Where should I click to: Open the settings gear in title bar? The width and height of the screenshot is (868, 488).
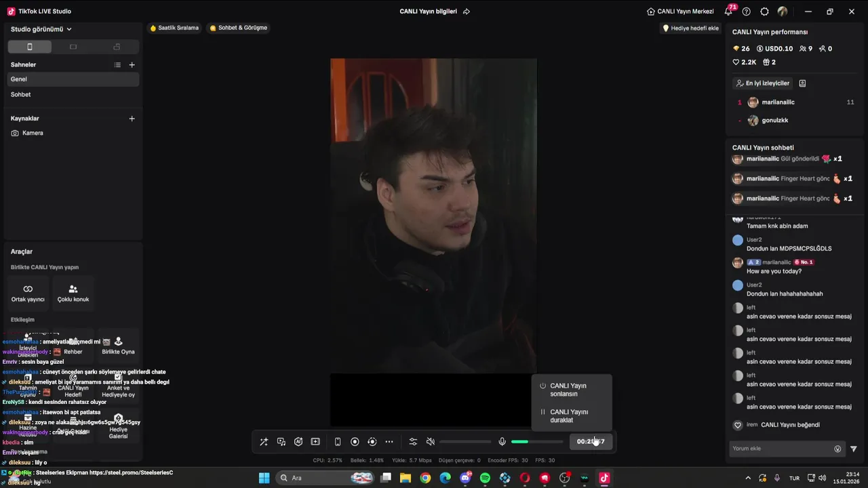(765, 12)
